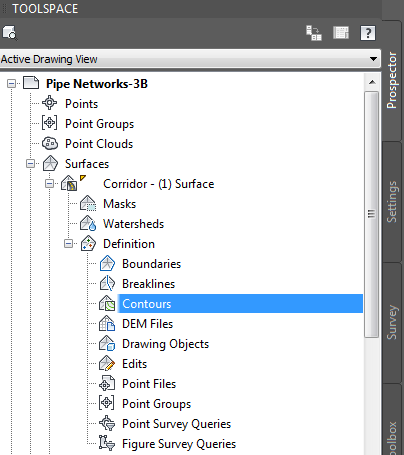
Task: Click the Definition icon
Action: coord(88,244)
